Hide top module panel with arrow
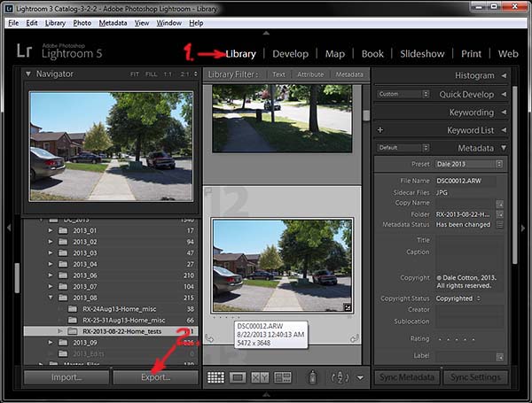The width and height of the screenshot is (532, 403). pyautogui.click(x=266, y=33)
